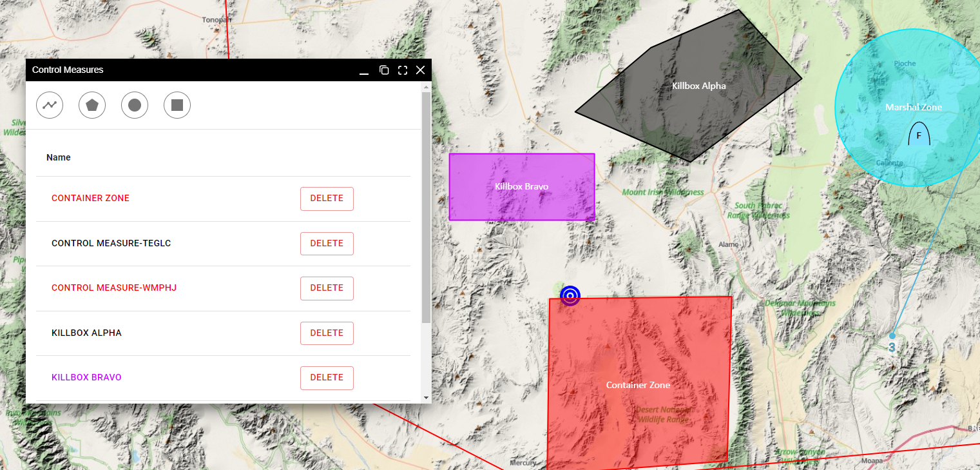980x470 pixels.
Task: Delete the Killbox Alpha measure
Action: coord(327,333)
